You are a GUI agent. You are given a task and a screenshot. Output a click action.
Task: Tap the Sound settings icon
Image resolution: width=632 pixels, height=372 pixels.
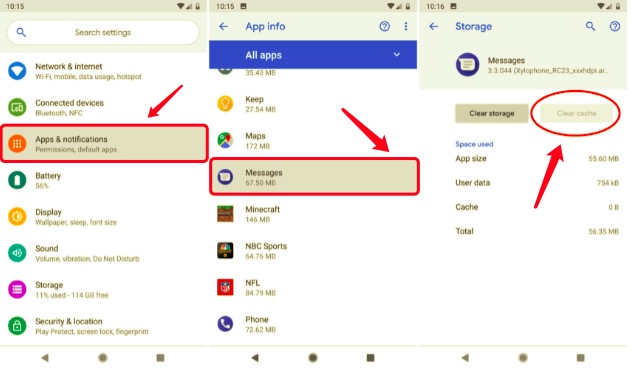pos(17,253)
